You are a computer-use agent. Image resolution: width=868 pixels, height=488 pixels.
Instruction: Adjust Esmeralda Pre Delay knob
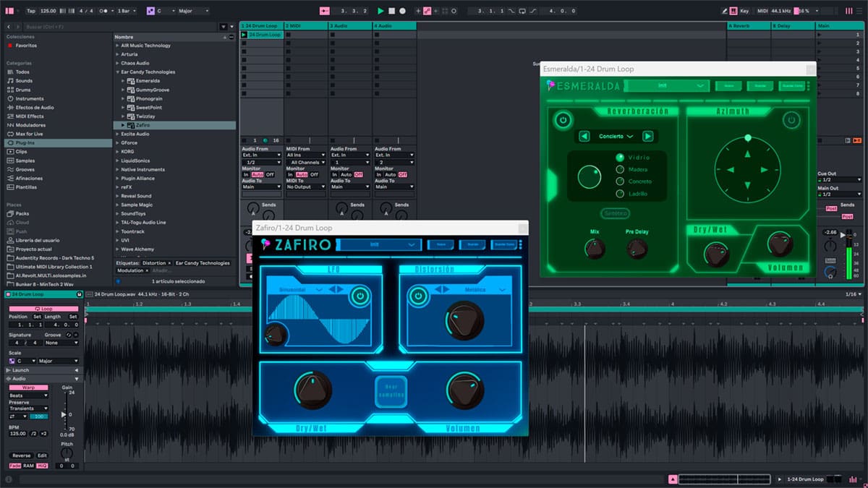click(637, 249)
